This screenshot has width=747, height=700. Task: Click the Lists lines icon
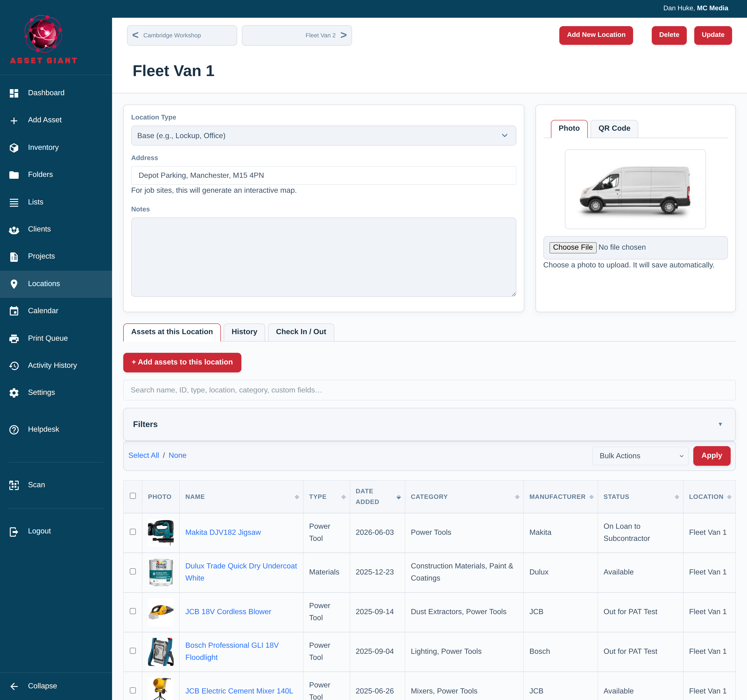(x=14, y=202)
